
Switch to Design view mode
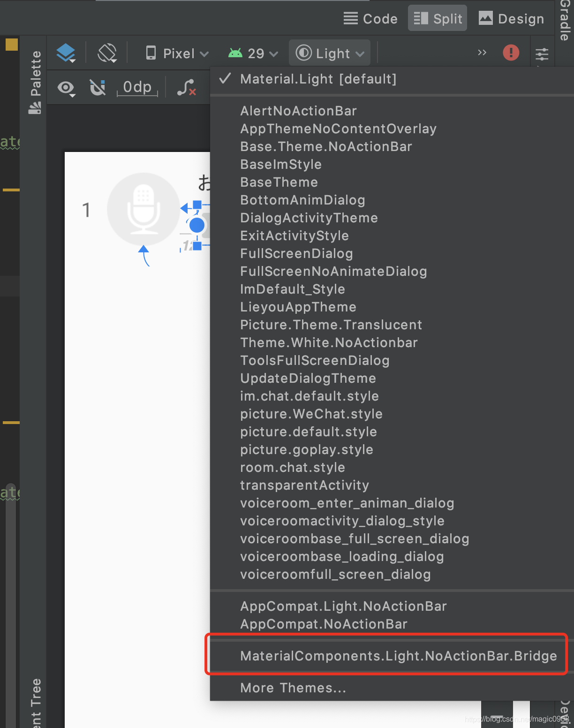pos(511,19)
